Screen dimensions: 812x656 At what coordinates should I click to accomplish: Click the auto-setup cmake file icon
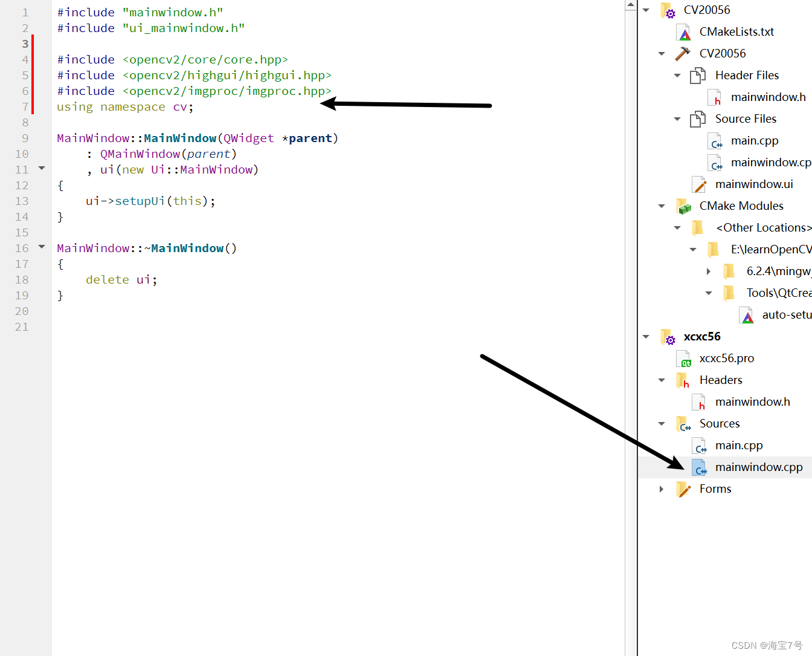pos(747,315)
